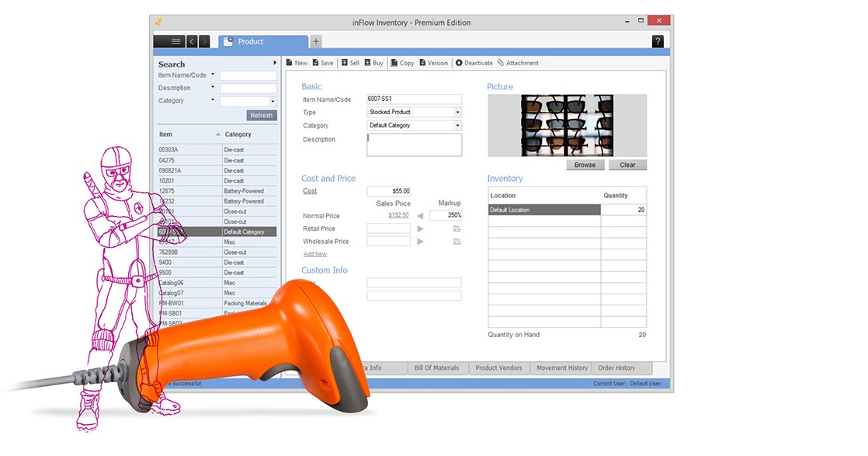Go back with the left arrow button

[192, 41]
